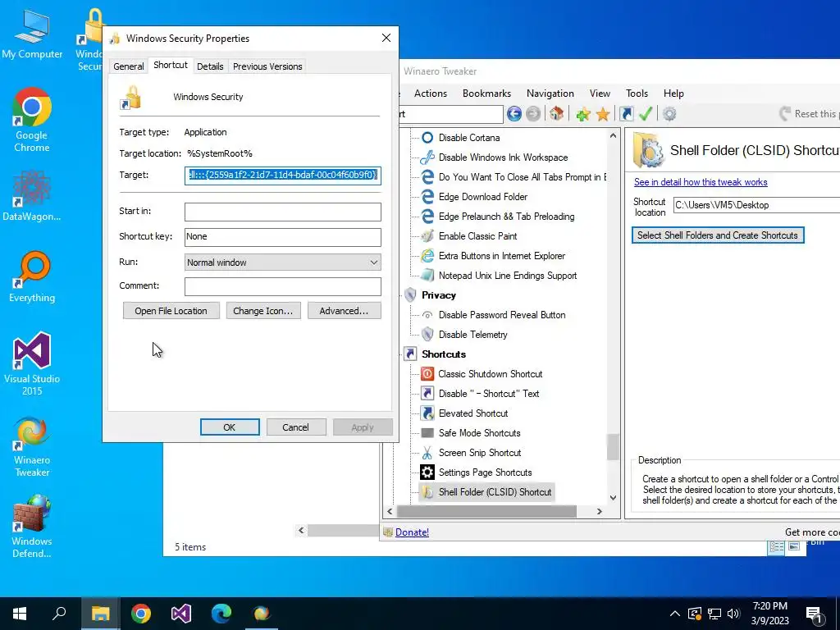840x630 pixels.
Task: Click the Donate! link
Action: [x=412, y=532]
